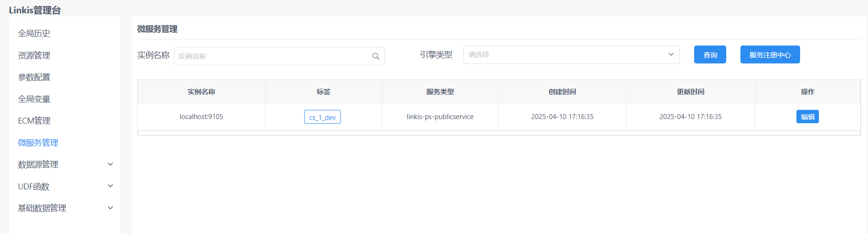Screen dimensions: 868x234
Task: Click the Linkis管理台 title
Action: [x=35, y=10]
